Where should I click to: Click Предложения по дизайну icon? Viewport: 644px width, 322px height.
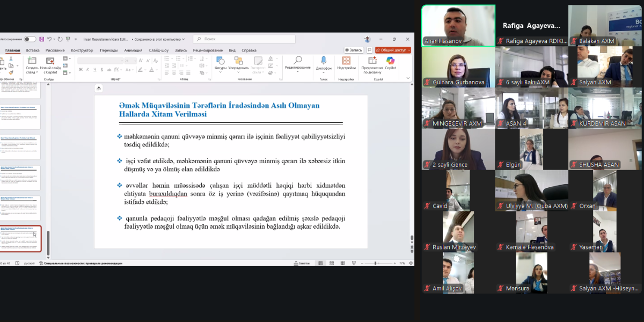372,62
